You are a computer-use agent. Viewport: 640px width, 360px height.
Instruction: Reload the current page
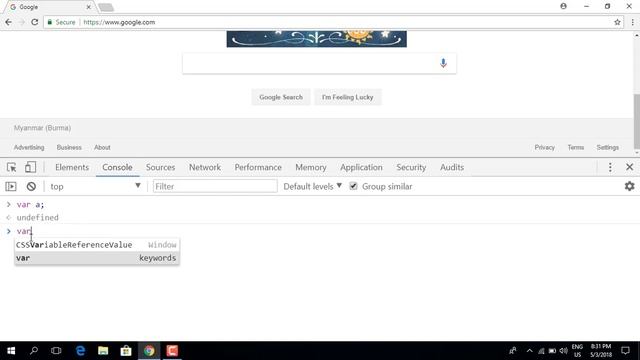tap(35, 22)
